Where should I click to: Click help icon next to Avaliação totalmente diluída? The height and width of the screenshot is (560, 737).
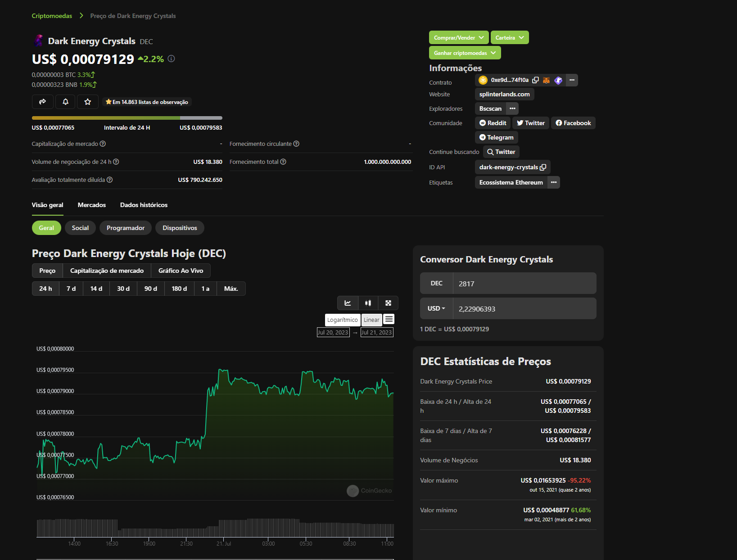109,180
